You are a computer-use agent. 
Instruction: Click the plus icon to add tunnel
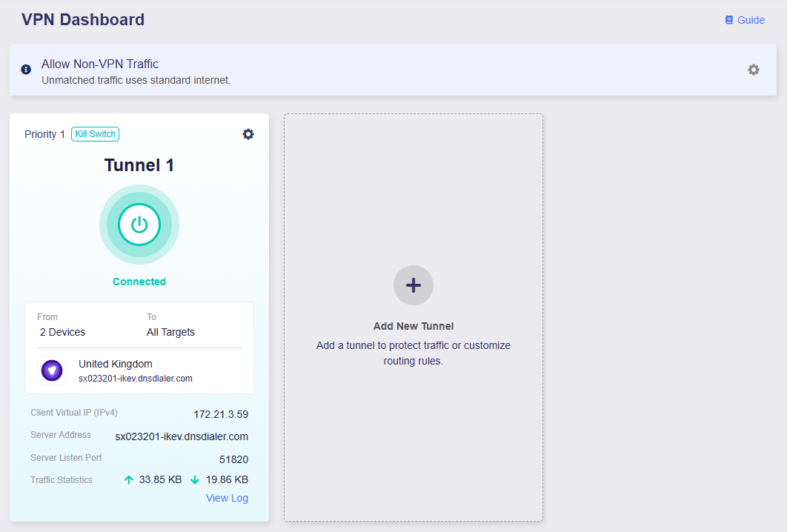click(414, 285)
